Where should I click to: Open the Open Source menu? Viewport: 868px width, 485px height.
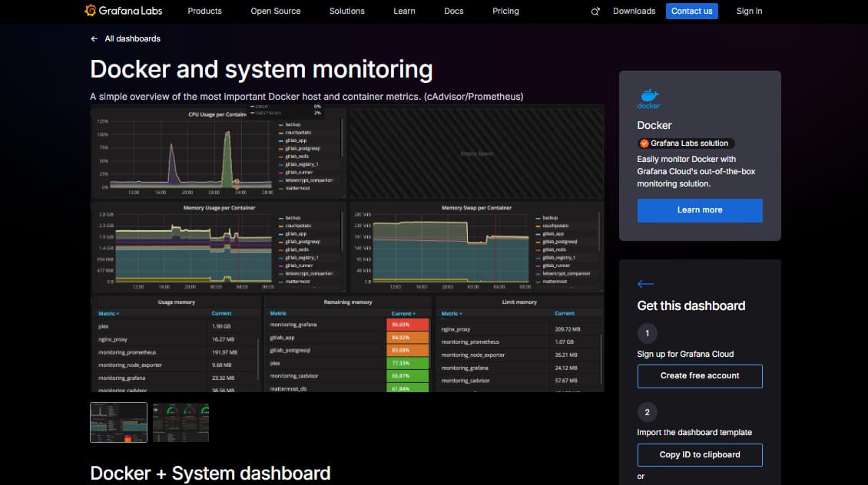(275, 11)
